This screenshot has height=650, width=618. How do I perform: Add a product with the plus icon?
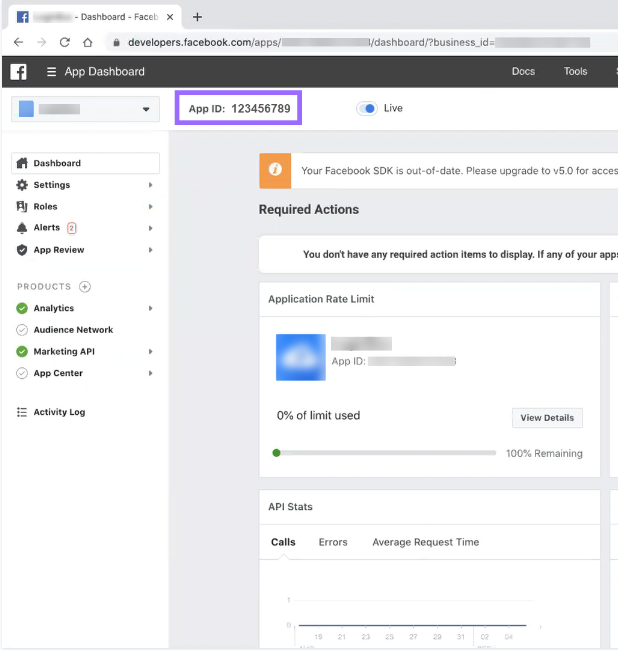click(x=85, y=287)
